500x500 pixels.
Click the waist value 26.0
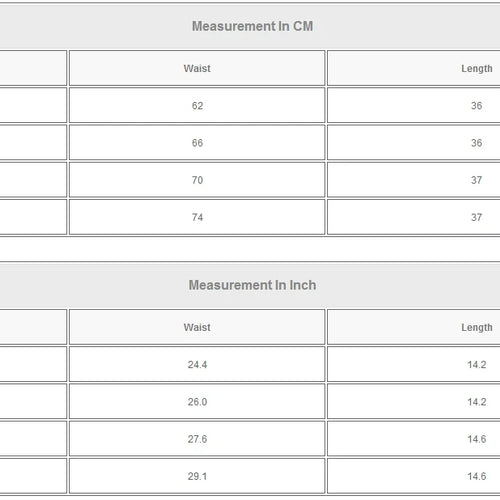point(197,402)
